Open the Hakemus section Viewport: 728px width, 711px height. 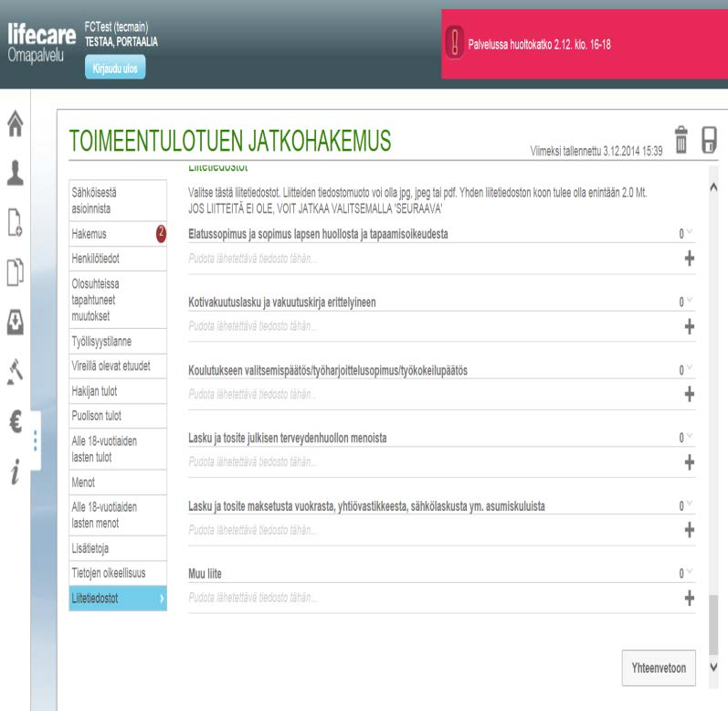(x=118, y=234)
